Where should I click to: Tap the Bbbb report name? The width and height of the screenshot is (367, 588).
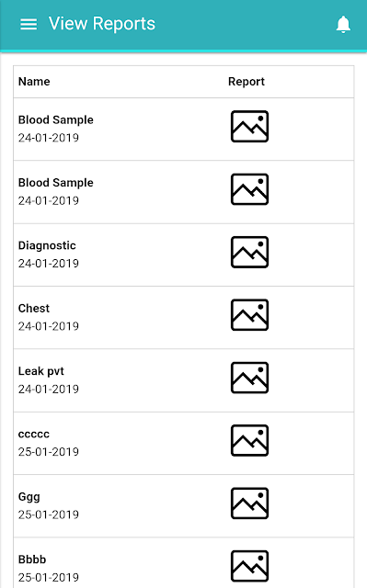click(x=32, y=560)
